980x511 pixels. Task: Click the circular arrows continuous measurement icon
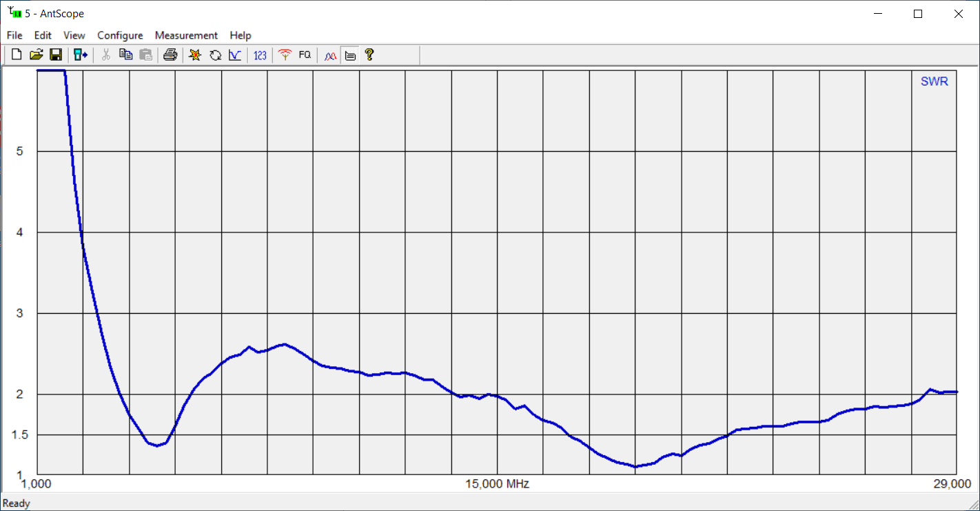pos(215,55)
